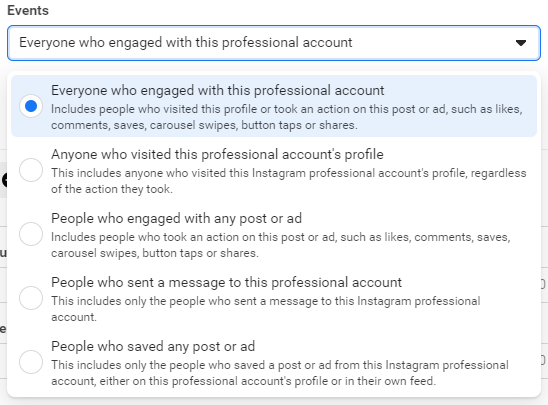548x405 pixels.
Task: Choose "People who saved any post or ad" title
Action: click(x=153, y=346)
